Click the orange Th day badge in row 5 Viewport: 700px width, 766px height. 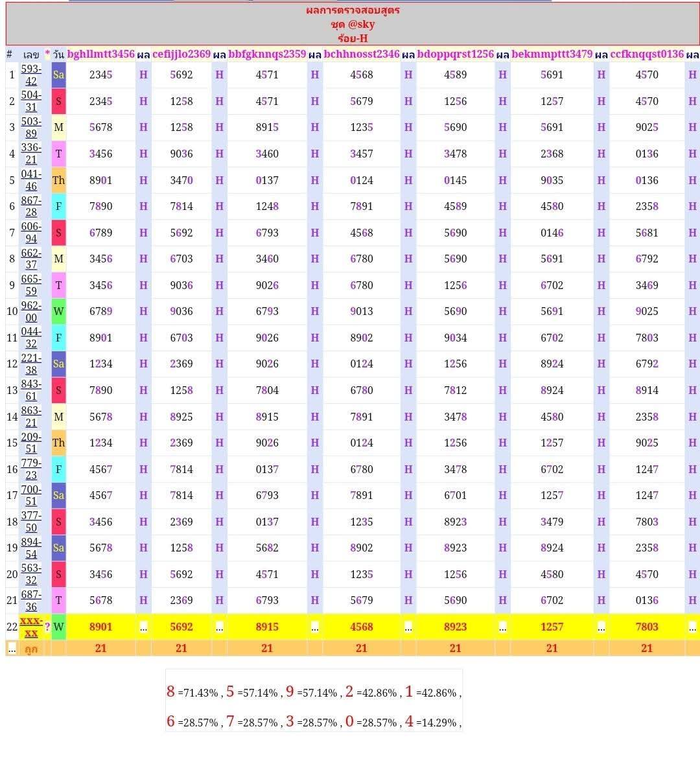coord(58,180)
